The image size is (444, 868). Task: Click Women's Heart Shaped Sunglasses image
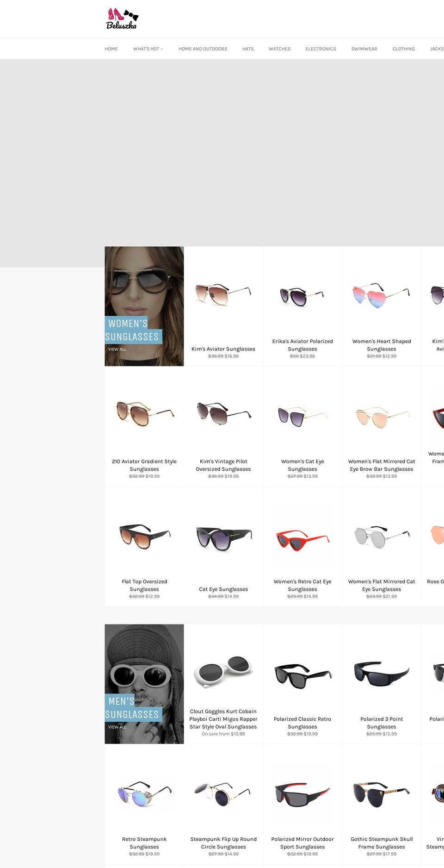(382, 295)
